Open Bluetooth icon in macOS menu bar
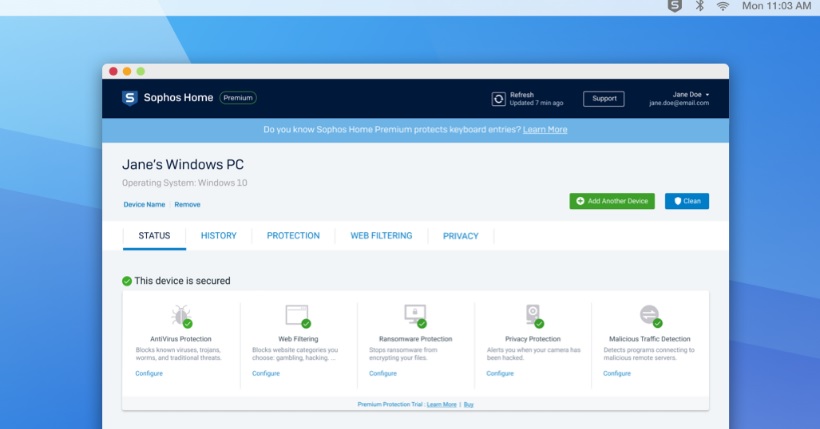The width and height of the screenshot is (820, 429). [x=699, y=6]
